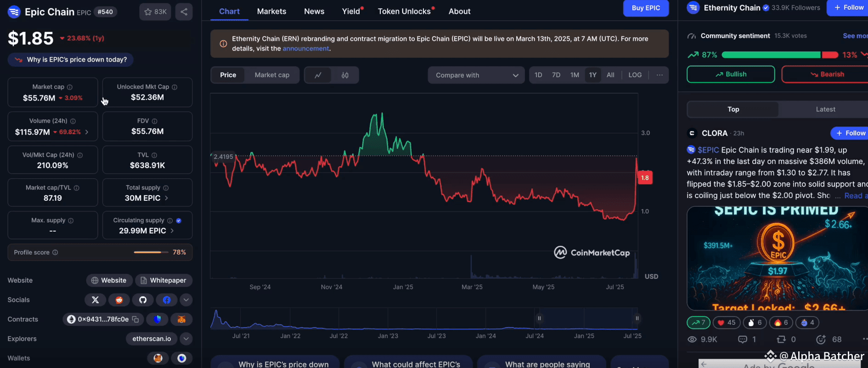868x368 pixels.
Task: Select the 1M time range
Action: tap(575, 75)
